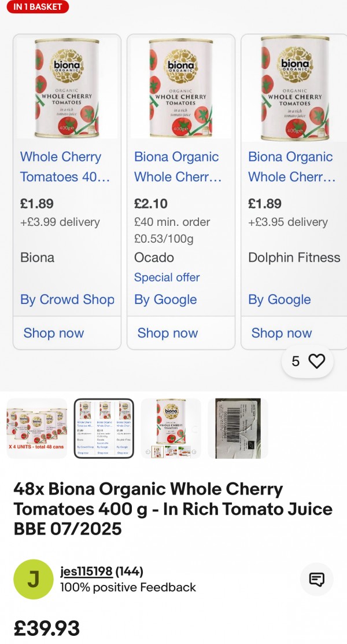
Task: Select the four-units 48 cans thumbnail
Action: tap(36, 429)
